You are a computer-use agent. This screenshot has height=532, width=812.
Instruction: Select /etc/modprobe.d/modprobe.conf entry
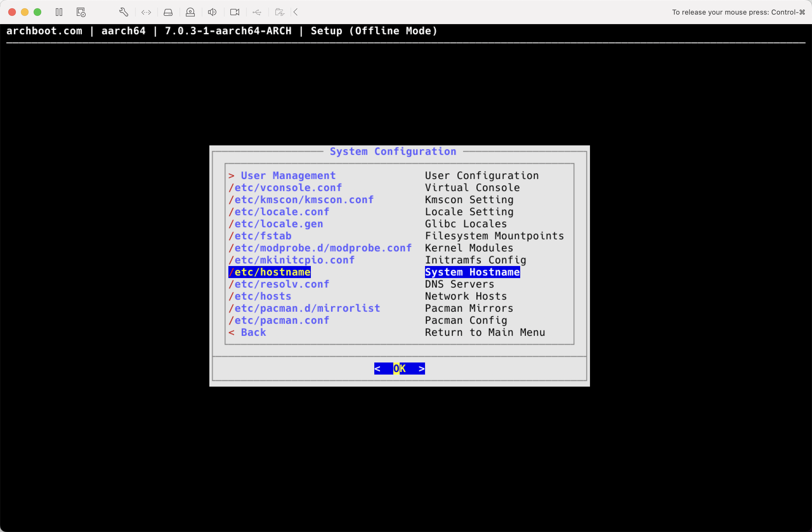(x=320, y=248)
